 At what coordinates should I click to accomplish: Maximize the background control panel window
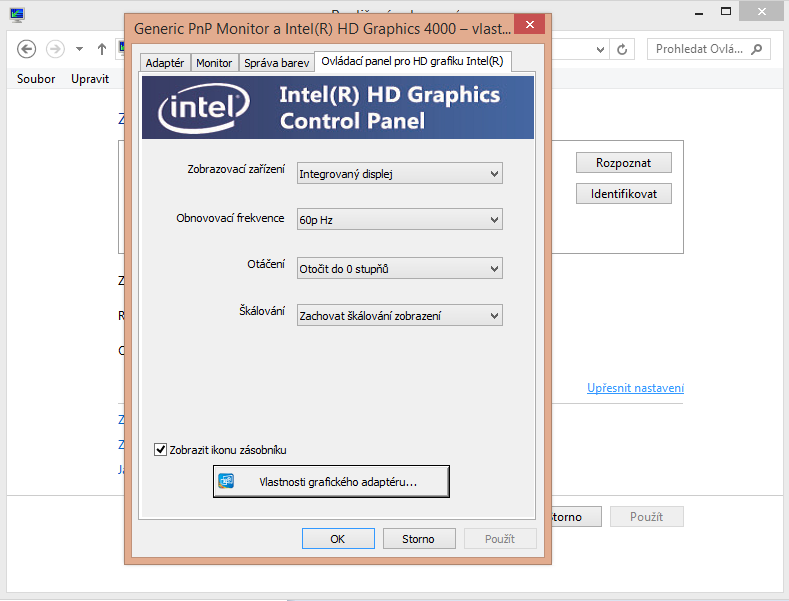point(726,12)
